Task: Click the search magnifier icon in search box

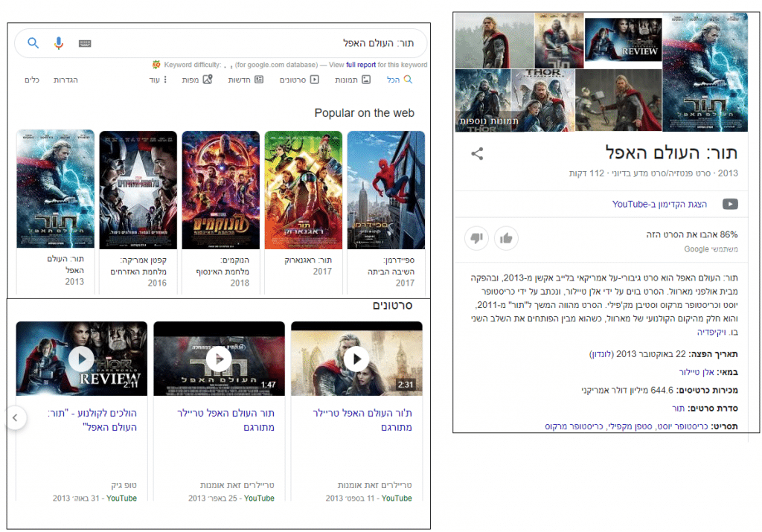Action: coord(33,42)
